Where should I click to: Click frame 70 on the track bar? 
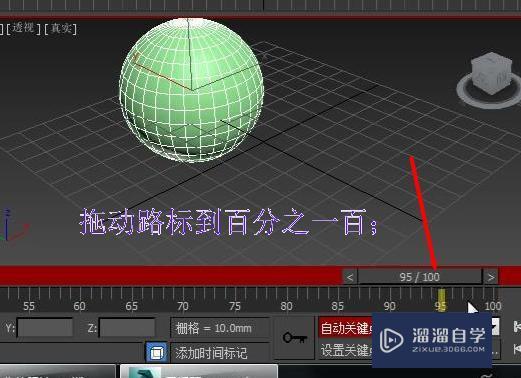pos(183,306)
